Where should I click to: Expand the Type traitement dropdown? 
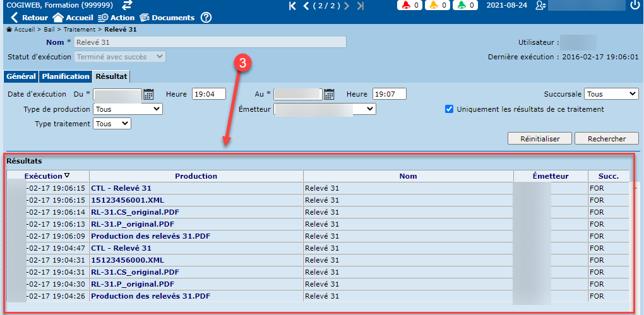(112, 124)
